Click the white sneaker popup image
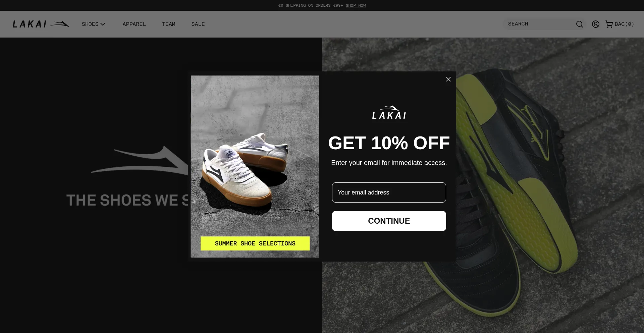 (x=255, y=166)
